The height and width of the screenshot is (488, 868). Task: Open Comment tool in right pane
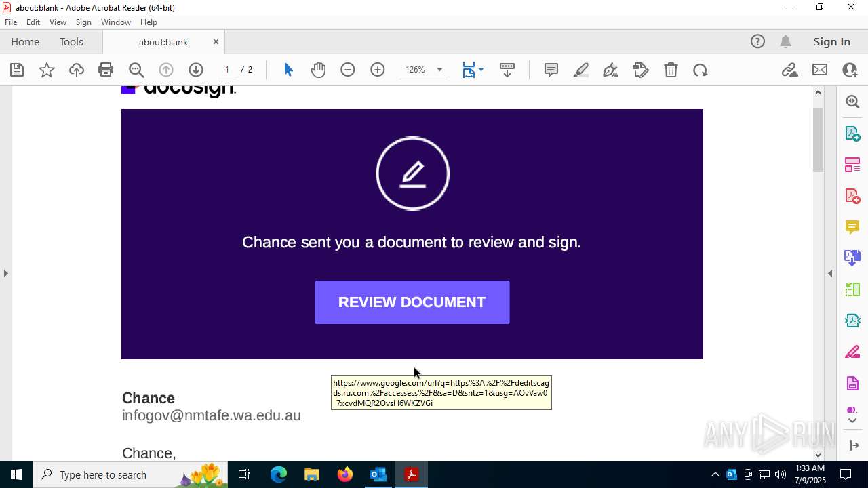coord(852,226)
